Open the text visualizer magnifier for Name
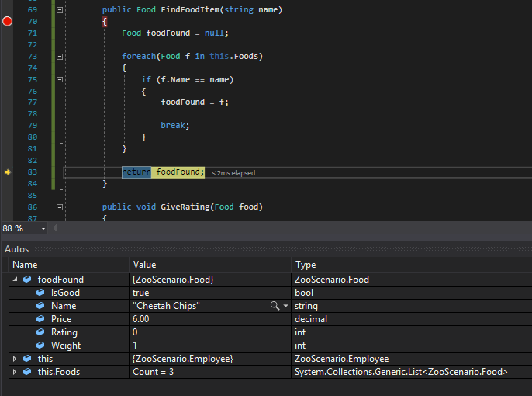The width and height of the screenshot is (532, 396). pyautogui.click(x=274, y=306)
